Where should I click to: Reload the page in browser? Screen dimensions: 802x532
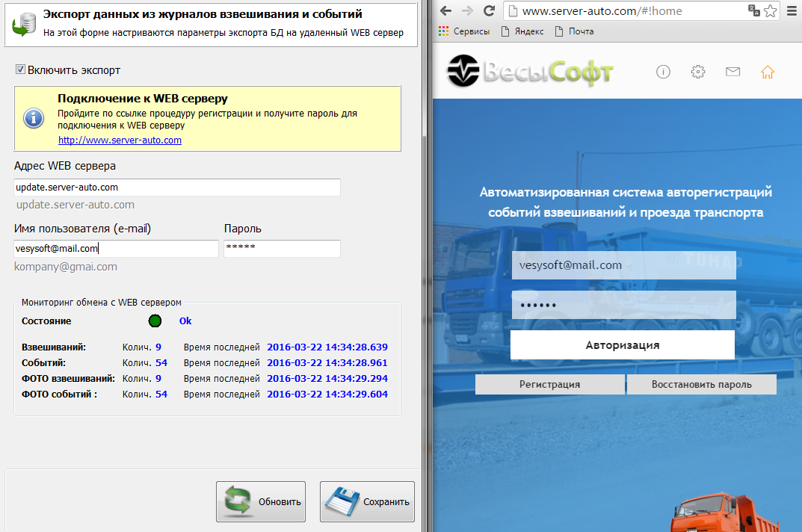click(x=489, y=11)
